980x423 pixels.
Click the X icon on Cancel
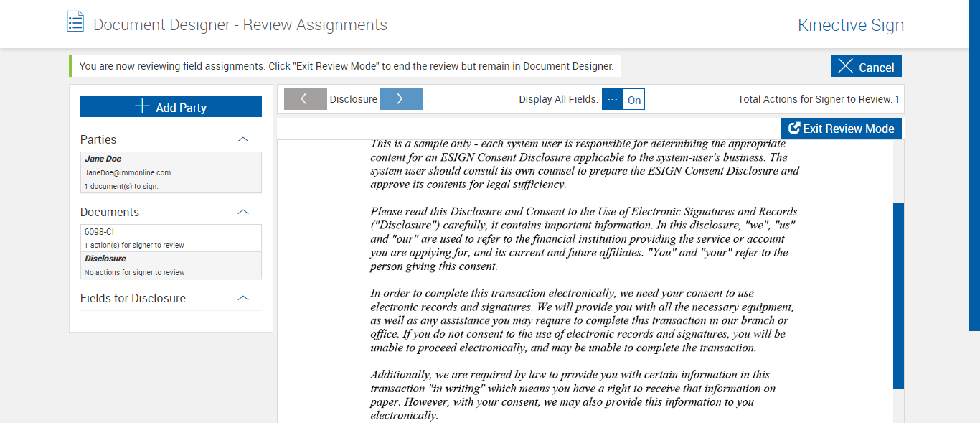coord(846,67)
